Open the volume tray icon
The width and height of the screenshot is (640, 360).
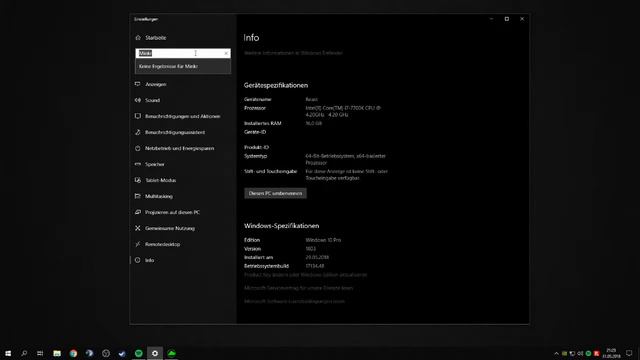(580, 353)
